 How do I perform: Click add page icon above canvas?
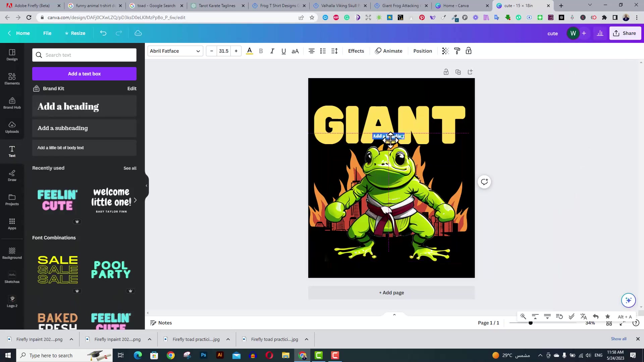[x=470, y=72]
